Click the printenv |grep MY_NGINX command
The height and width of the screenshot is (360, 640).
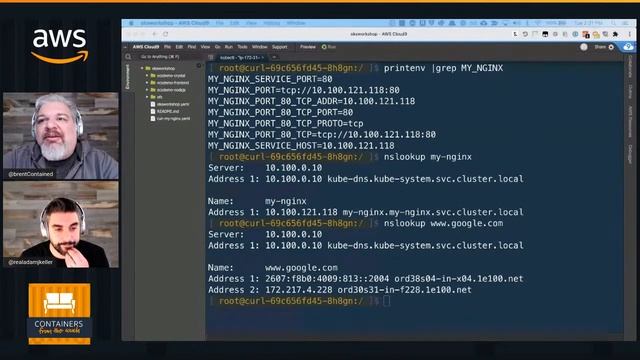click(x=443, y=68)
